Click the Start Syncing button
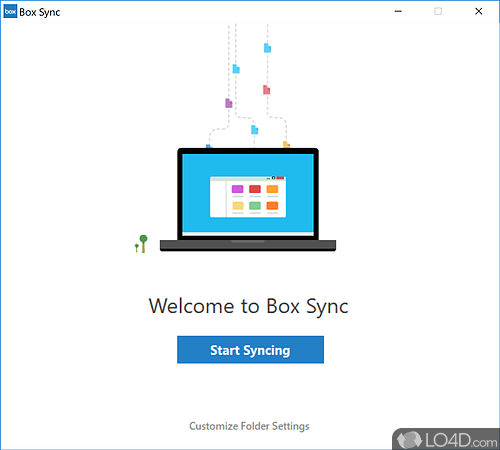This screenshot has width=500, height=450. click(250, 350)
